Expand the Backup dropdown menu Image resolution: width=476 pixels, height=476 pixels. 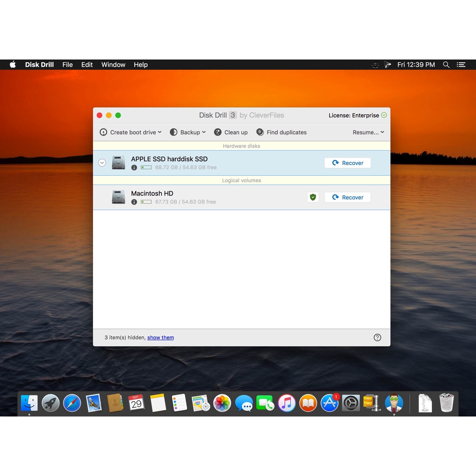[188, 132]
